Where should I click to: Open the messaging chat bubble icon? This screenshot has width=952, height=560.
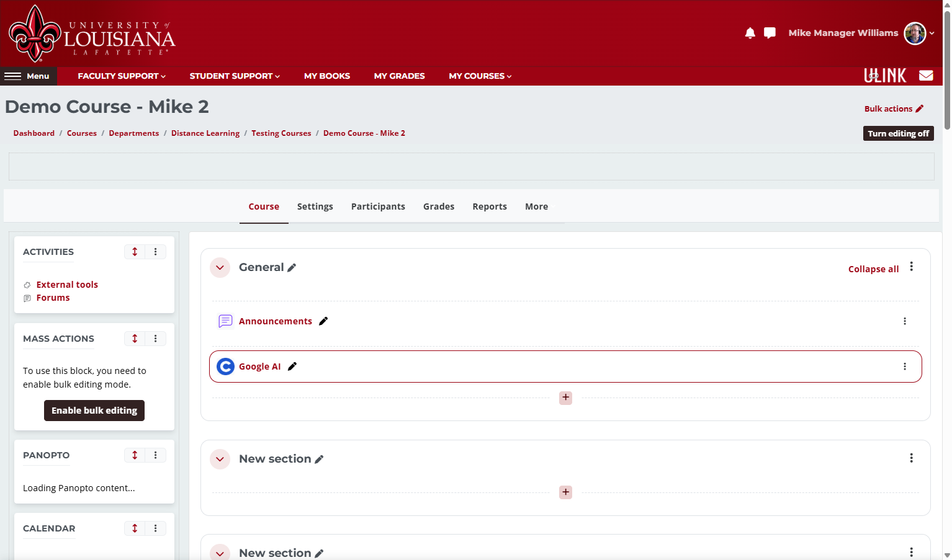pos(770,33)
